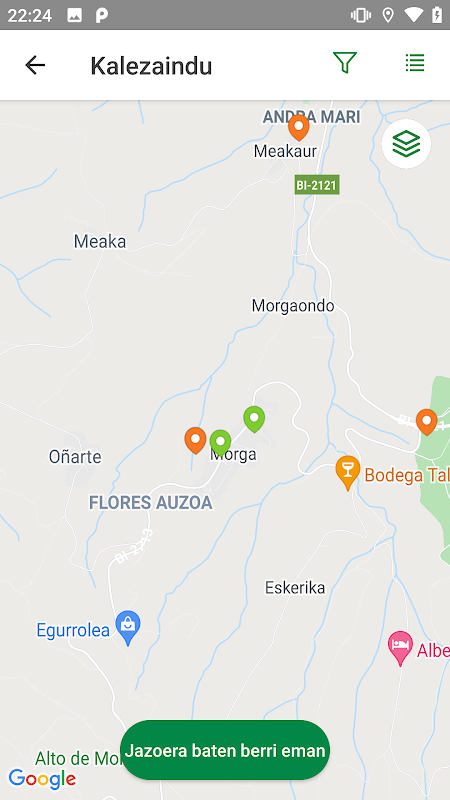The width and height of the screenshot is (450, 800).
Task: Tap the green marker above the Morga label
Action: (x=220, y=442)
